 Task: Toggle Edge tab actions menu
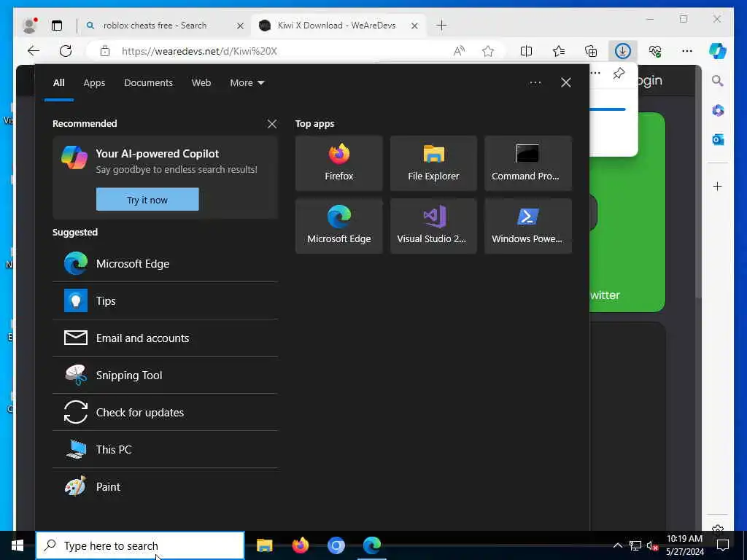(x=57, y=26)
